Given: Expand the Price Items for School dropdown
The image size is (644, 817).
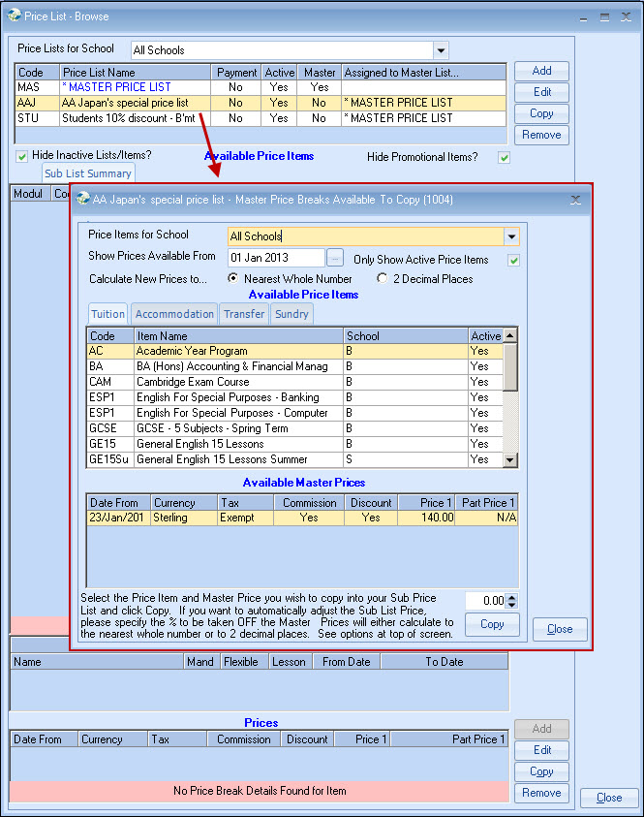Looking at the screenshot, I should (x=510, y=236).
